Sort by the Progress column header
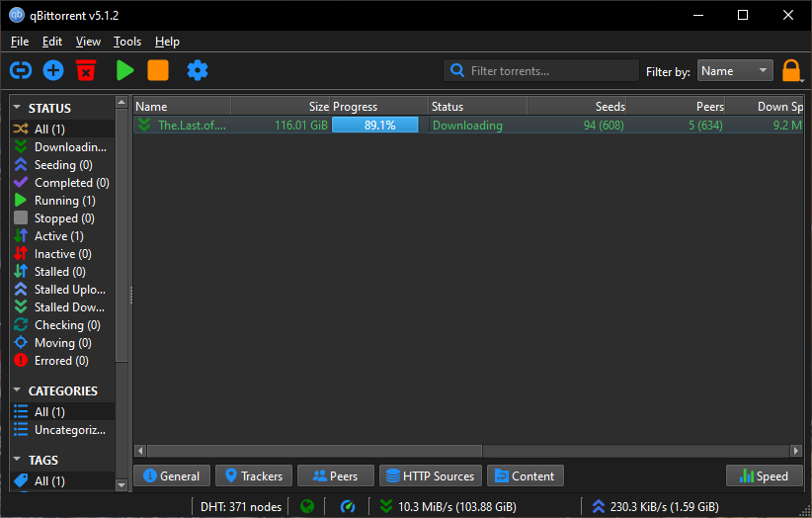 pyautogui.click(x=379, y=106)
